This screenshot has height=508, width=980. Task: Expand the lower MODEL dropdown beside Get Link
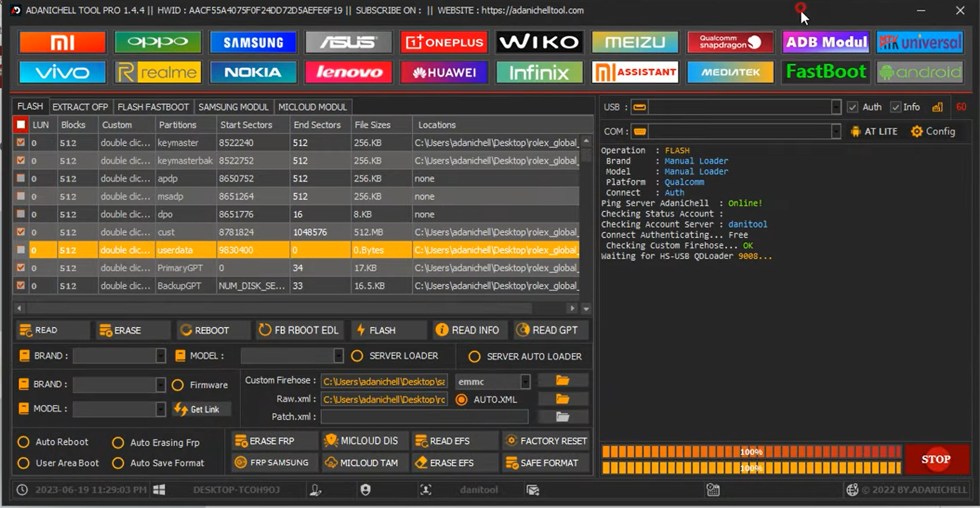(x=161, y=409)
